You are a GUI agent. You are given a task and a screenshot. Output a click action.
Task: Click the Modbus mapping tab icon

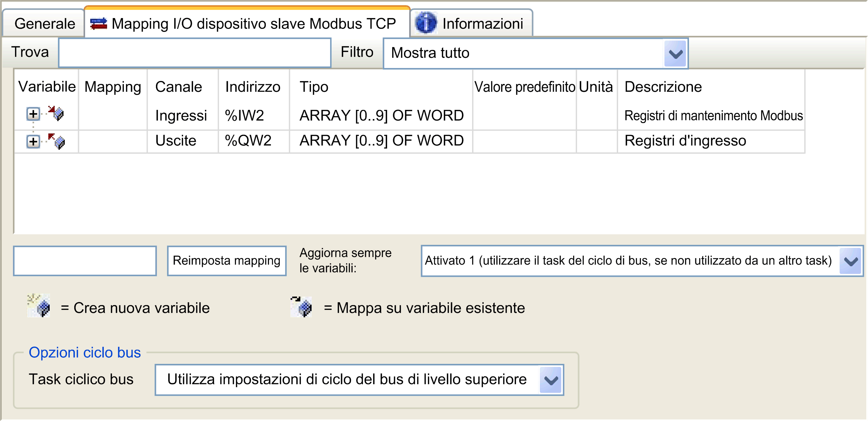coord(98,24)
